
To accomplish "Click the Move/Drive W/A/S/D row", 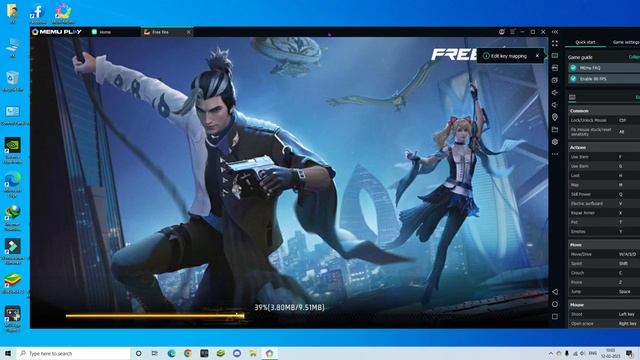I will click(604, 254).
